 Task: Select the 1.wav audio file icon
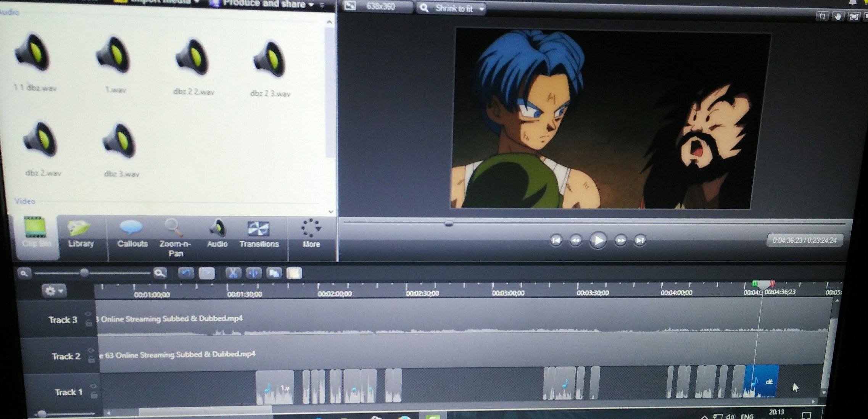click(114, 55)
